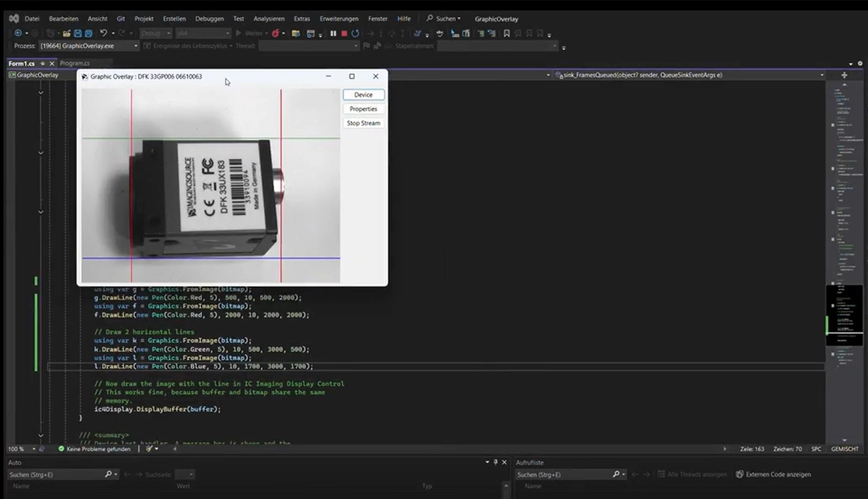Click the Hot Reload flame icon
Viewport: 868px width, 499px height.
(x=275, y=33)
